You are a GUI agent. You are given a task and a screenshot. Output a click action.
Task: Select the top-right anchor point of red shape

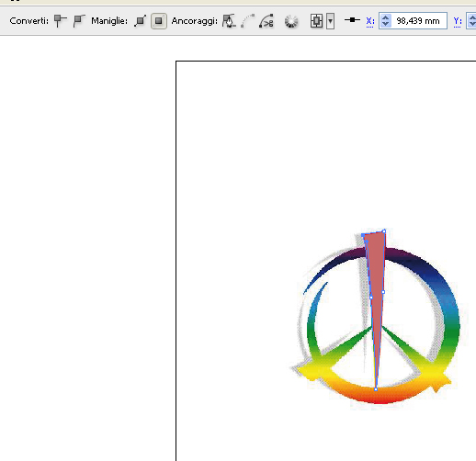[384, 231]
